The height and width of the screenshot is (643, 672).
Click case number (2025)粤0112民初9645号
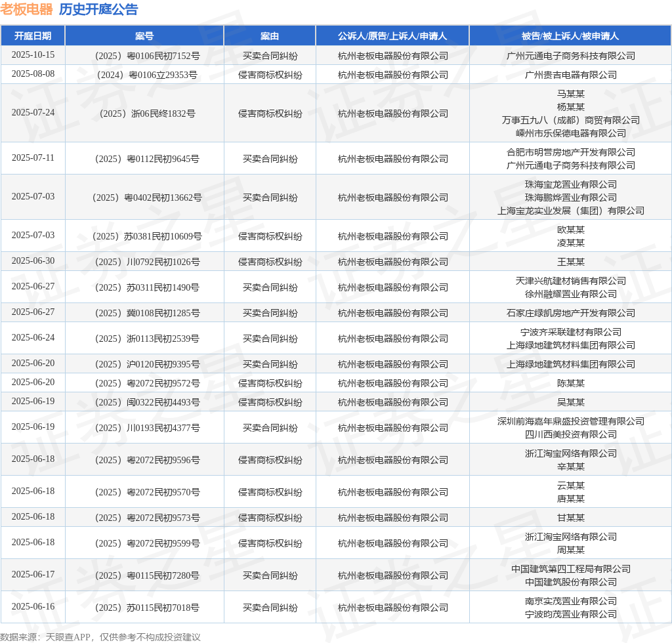147,159
